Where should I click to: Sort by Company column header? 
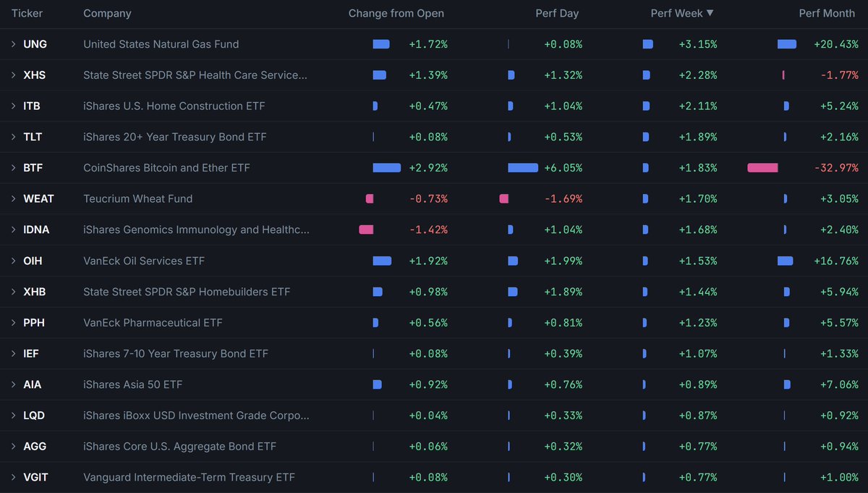point(108,13)
